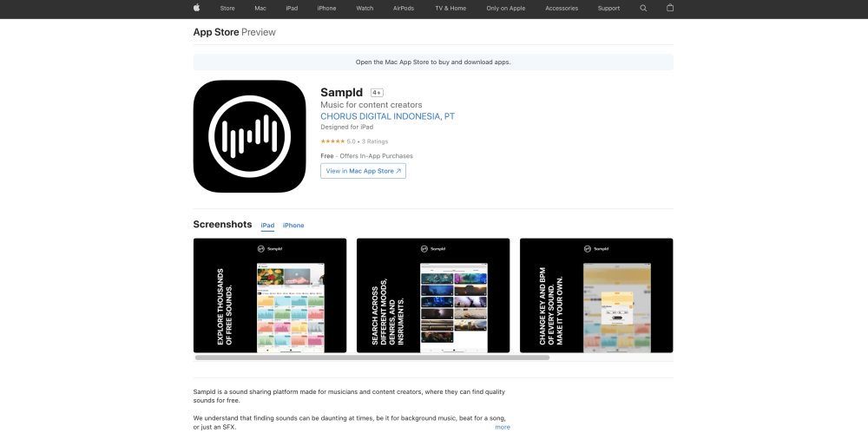
Task: Open the AirPods menu item
Action: 404,9
